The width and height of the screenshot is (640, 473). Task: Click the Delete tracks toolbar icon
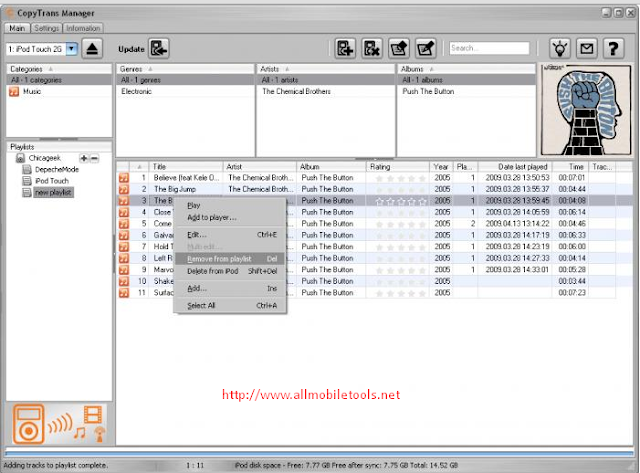pos(372,49)
